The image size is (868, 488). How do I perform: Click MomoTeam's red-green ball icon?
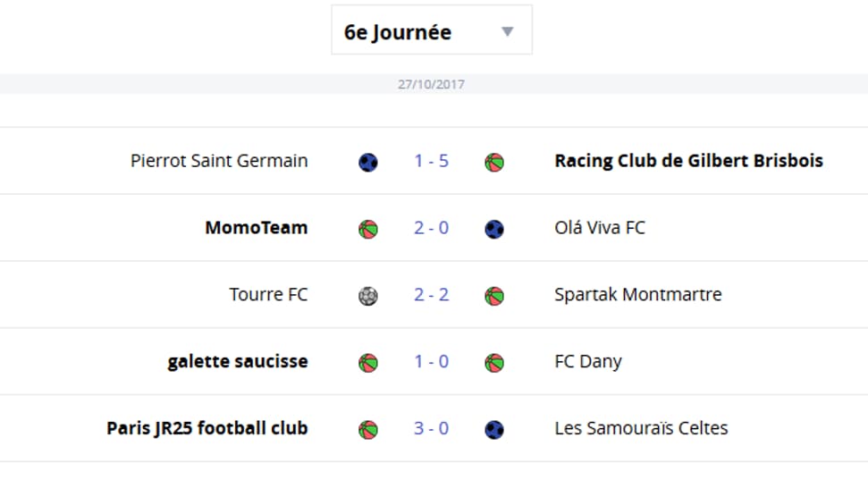[x=368, y=229]
